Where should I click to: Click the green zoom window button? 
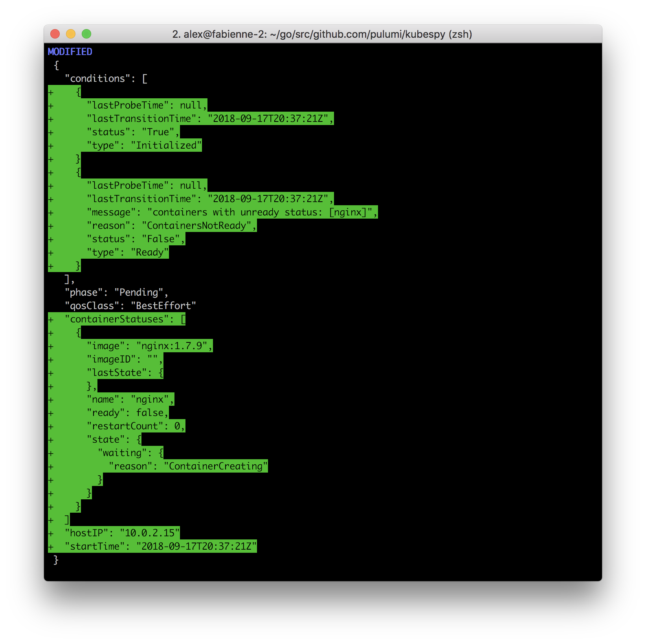pos(86,34)
